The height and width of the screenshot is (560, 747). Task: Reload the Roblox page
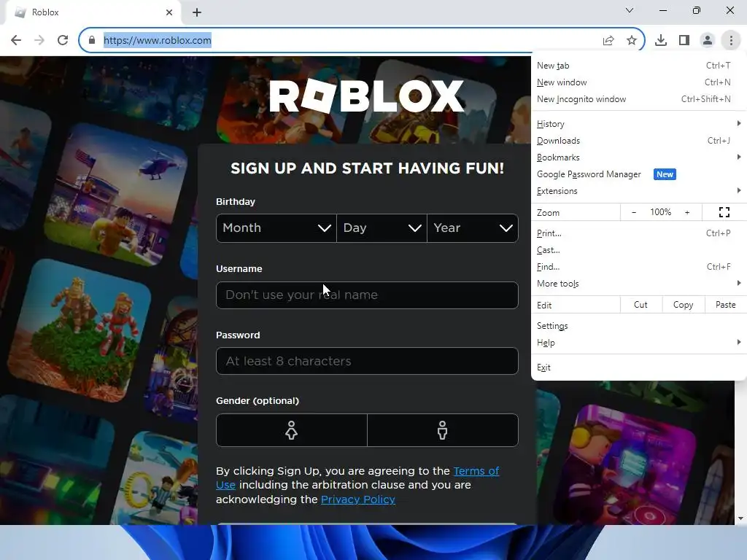pos(63,40)
